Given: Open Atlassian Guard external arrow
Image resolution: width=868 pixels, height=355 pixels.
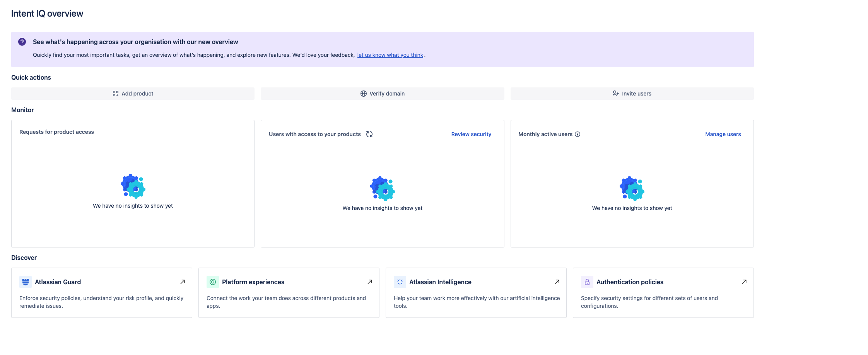Looking at the screenshot, I should (183, 282).
